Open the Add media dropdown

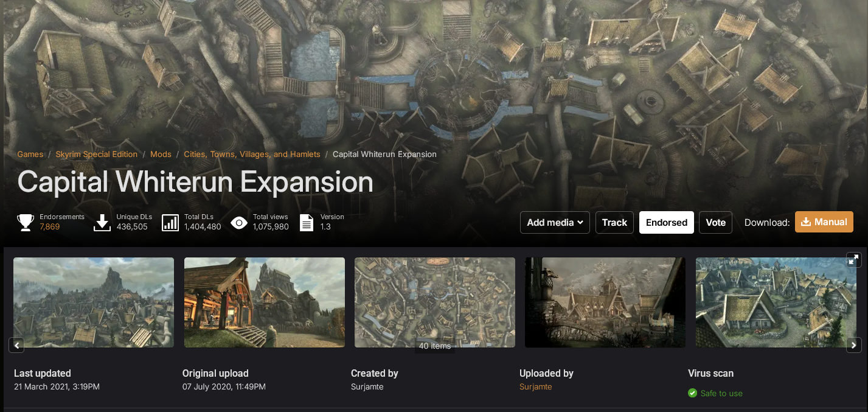point(555,222)
